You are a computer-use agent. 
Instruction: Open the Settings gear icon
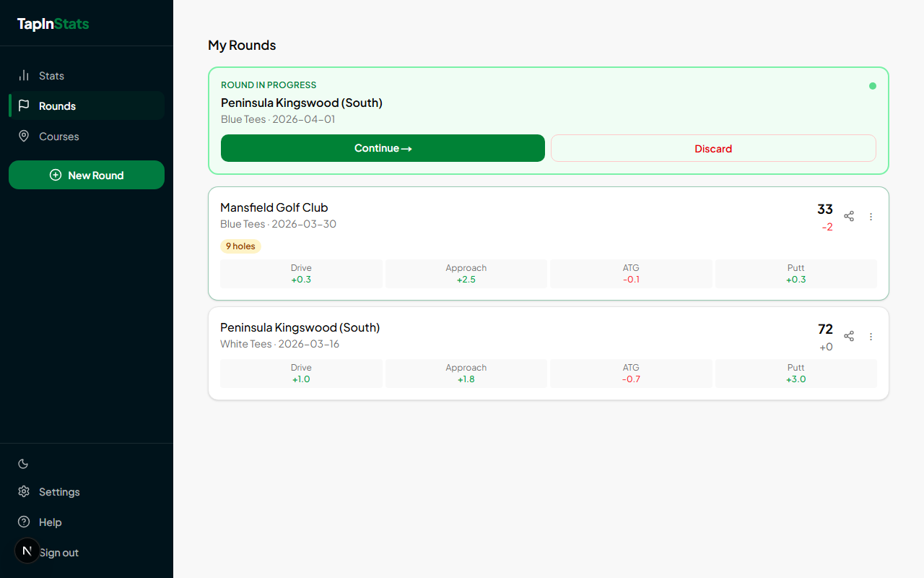(24, 492)
